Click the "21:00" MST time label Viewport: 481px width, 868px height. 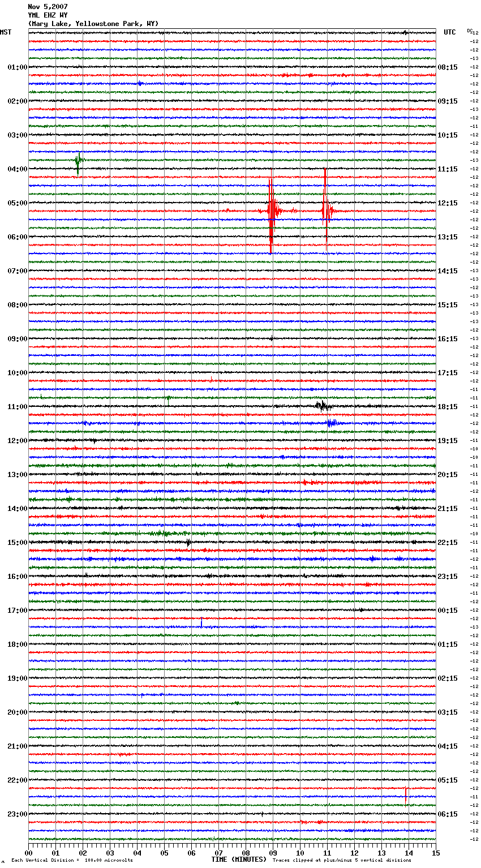pos(18,746)
